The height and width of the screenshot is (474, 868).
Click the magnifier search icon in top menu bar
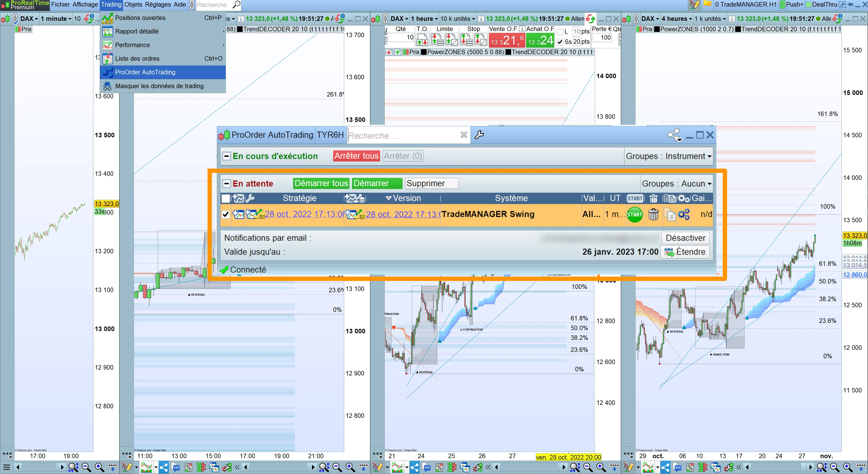pyautogui.click(x=237, y=5)
